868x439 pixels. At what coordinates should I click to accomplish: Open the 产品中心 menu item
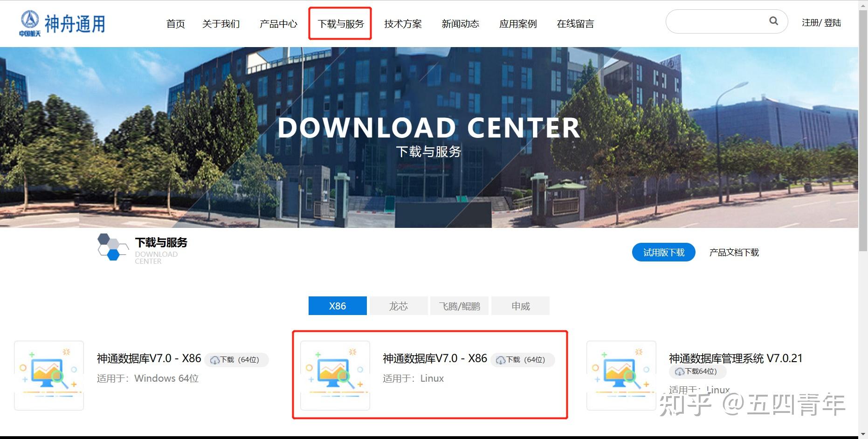(x=278, y=24)
